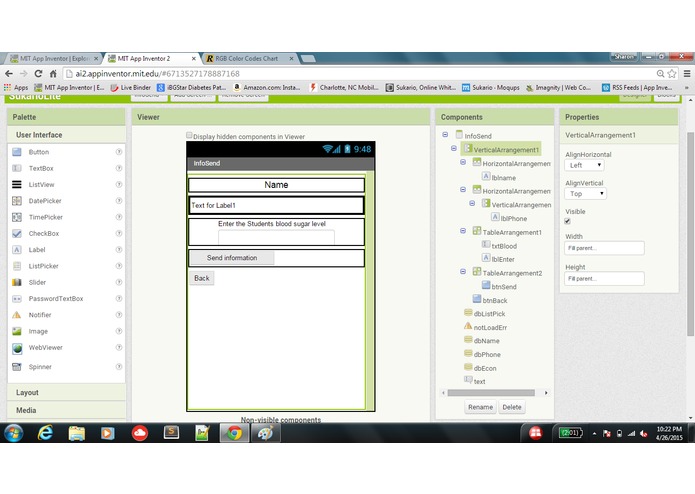This screenshot has height=494, width=695.
Task: Switch to MIT App Inventor Explore tab
Action: (54, 58)
